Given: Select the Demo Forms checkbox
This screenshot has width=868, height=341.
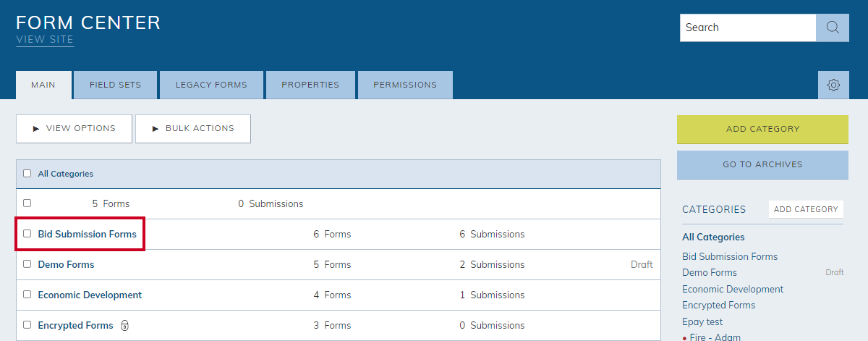Looking at the screenshot, I should click(x=27, y=264).
